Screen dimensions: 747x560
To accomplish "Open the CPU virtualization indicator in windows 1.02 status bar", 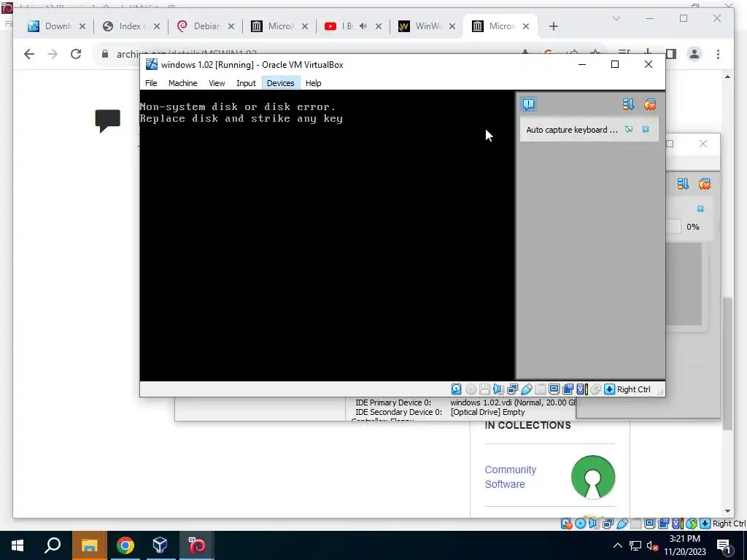I will click(582, 389).
